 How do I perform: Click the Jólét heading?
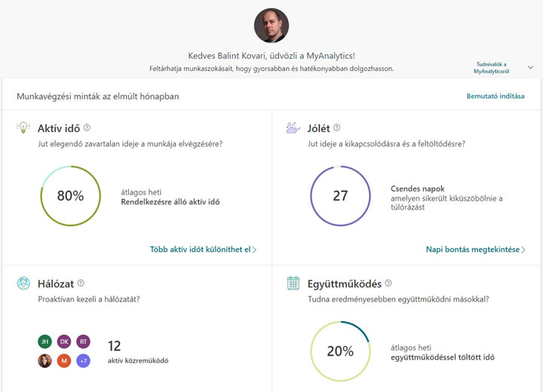pos(318,128)
